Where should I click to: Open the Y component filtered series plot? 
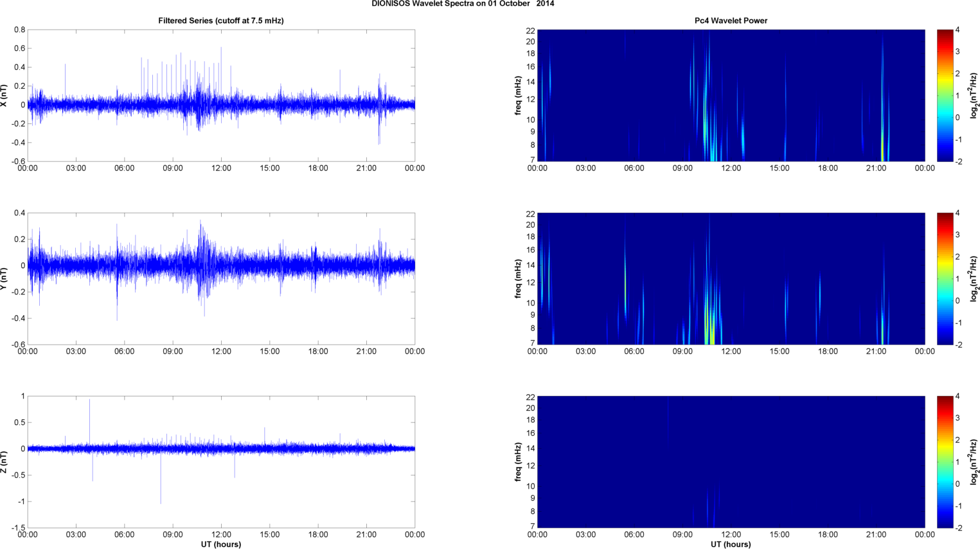pyautogui.click(x=221, y=278)
